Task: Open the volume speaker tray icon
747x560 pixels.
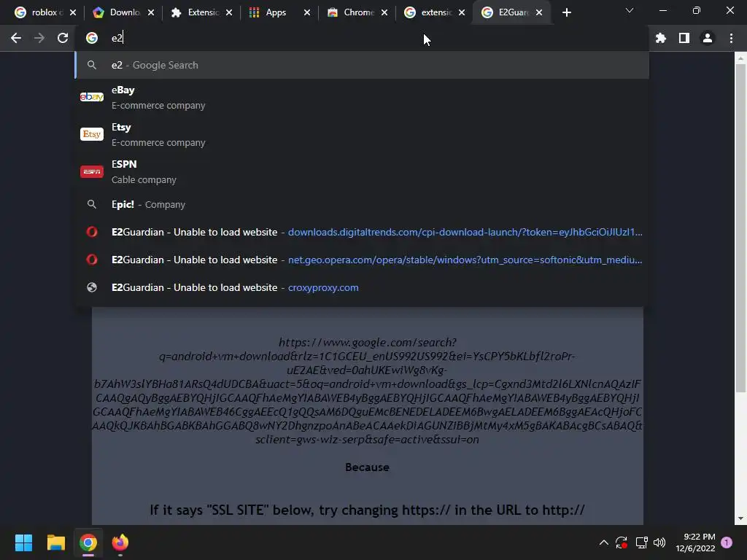Action: 659,542
